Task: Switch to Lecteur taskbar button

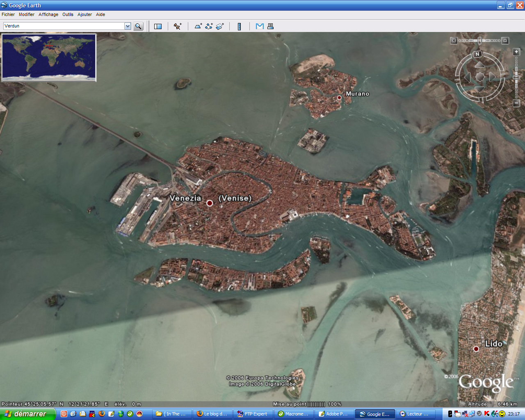Action: pyautogui.click(x=415, y=414)
